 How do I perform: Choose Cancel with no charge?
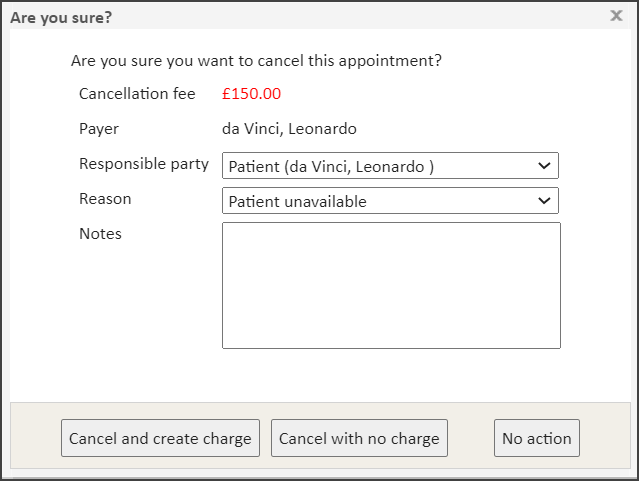pos(359,438)
